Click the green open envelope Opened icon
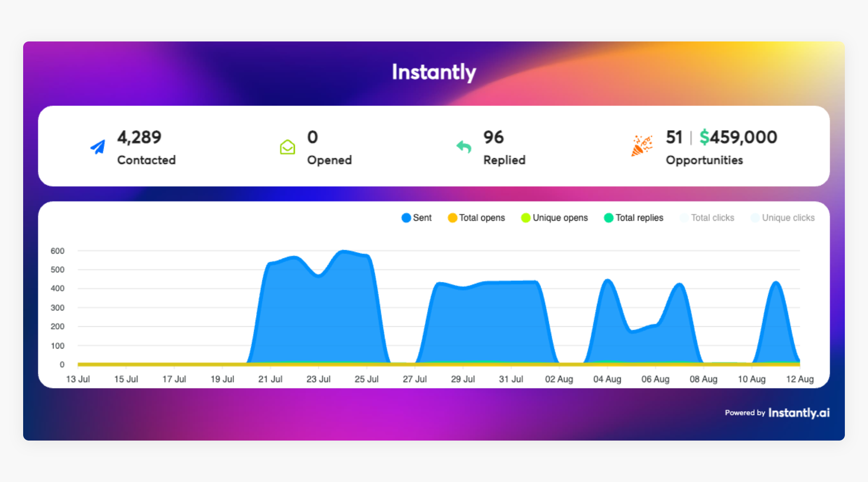 (x=287, y=147)
